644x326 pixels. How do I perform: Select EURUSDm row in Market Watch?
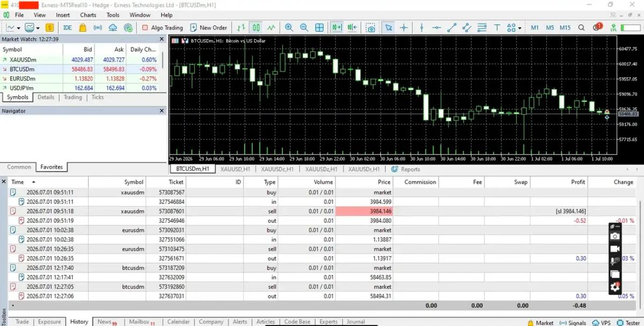[80, 78]
